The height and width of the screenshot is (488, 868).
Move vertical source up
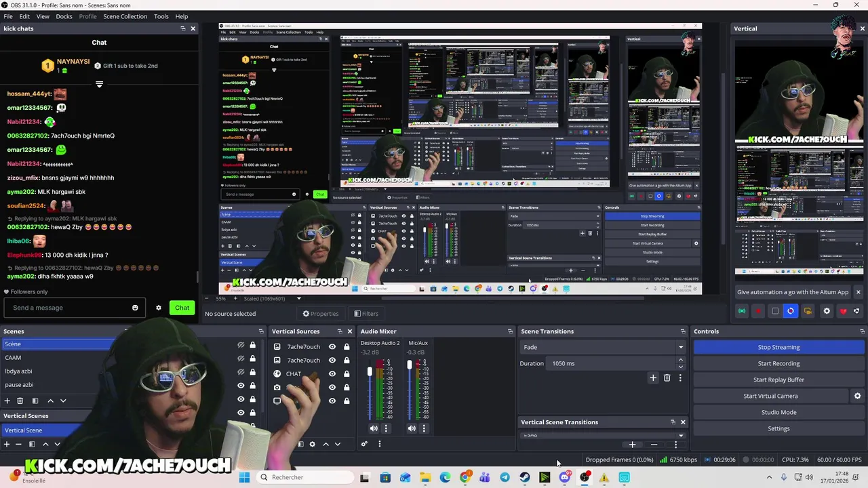pos(325,444)
